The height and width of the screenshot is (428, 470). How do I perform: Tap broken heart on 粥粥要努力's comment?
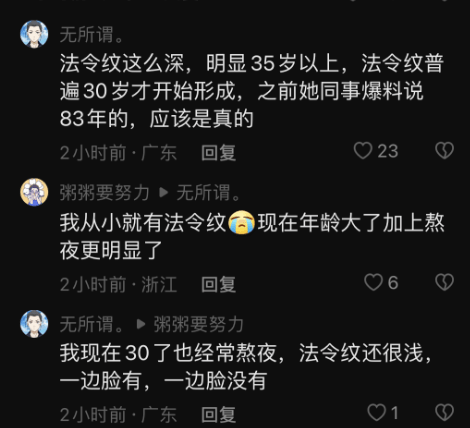pyautogui.click(x=445, y=282)
